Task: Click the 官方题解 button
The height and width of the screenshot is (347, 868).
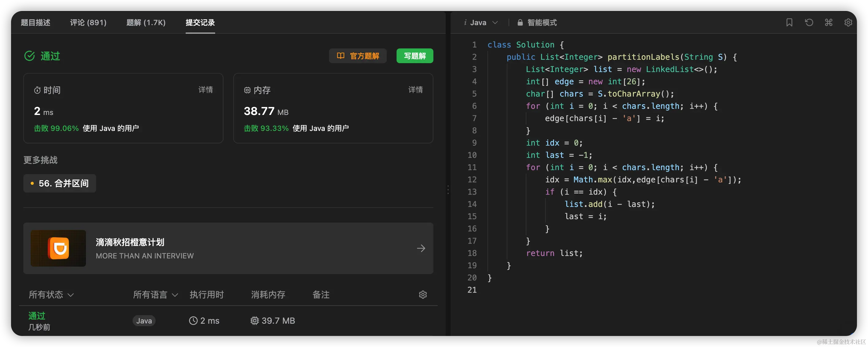Action: tap(358, 56)
